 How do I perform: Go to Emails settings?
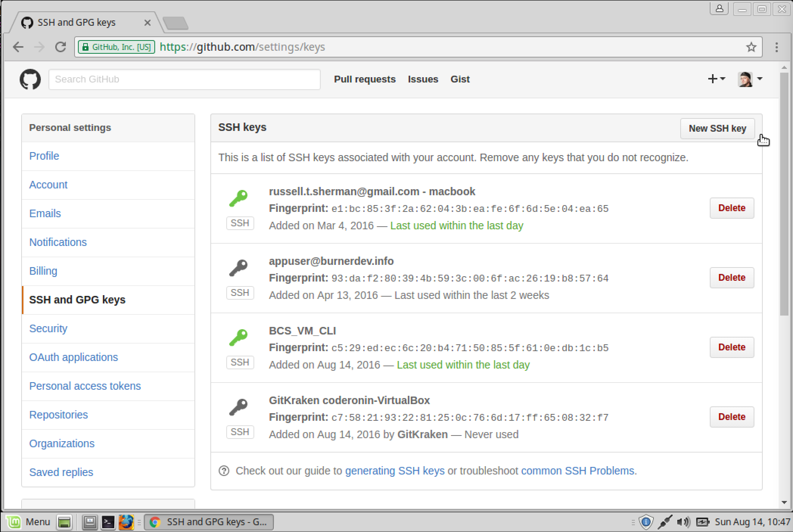[x=108, y=213]
